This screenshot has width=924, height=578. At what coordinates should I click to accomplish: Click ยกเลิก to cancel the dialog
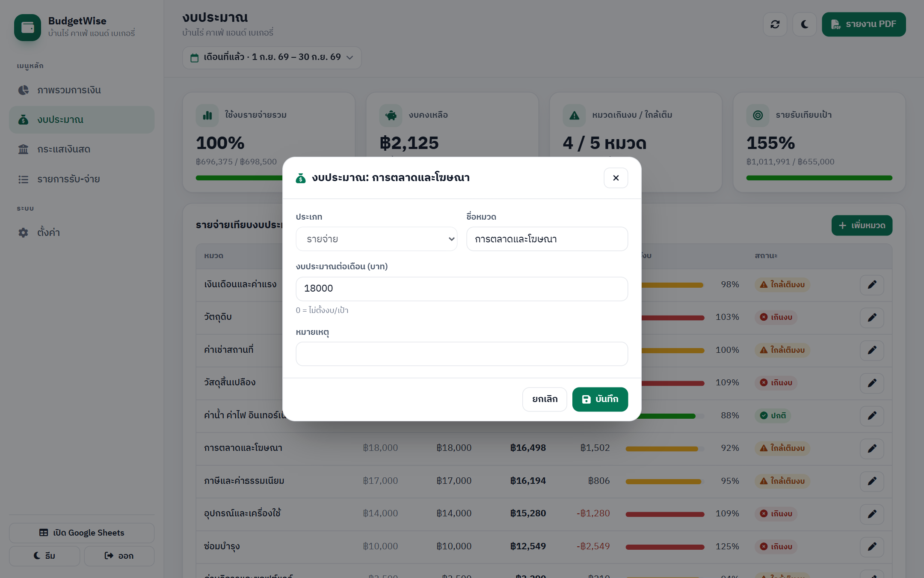(545, 399)
